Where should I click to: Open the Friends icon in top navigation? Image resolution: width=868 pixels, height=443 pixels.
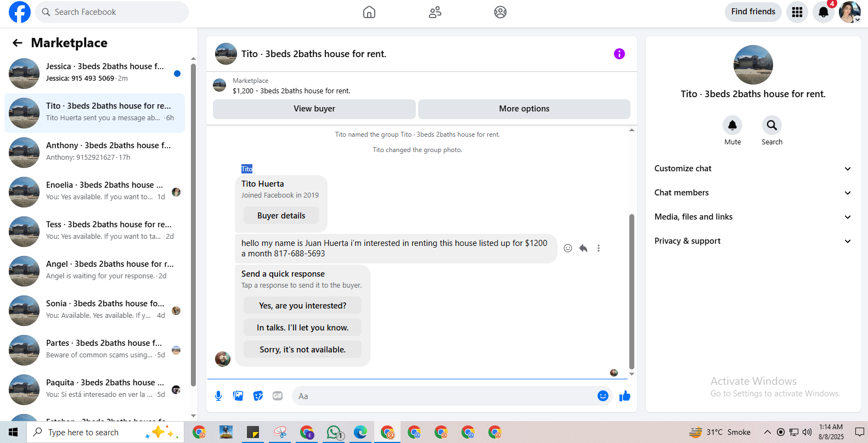[435, 12]
